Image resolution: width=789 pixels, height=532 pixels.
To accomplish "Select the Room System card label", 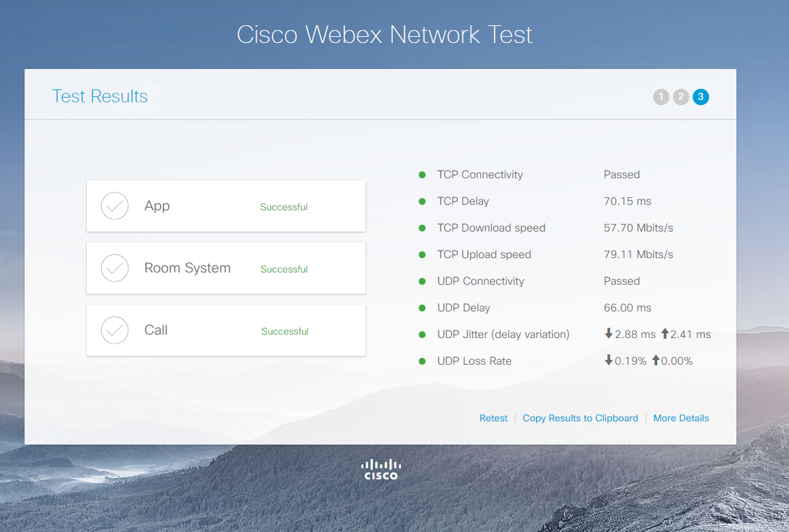I will pos(188,268).
